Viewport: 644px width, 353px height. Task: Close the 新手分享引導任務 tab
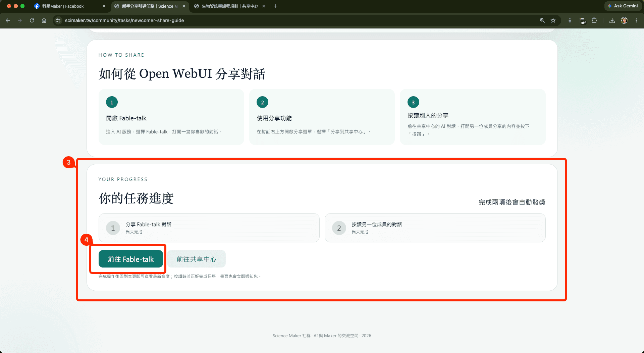[x=184, y=6]
